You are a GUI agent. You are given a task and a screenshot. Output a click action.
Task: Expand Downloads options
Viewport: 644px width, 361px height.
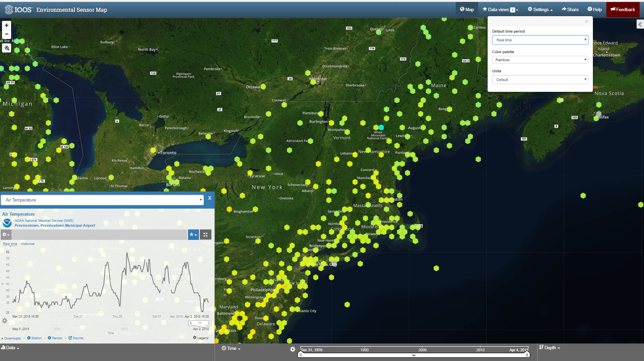(x=11, y=338)
